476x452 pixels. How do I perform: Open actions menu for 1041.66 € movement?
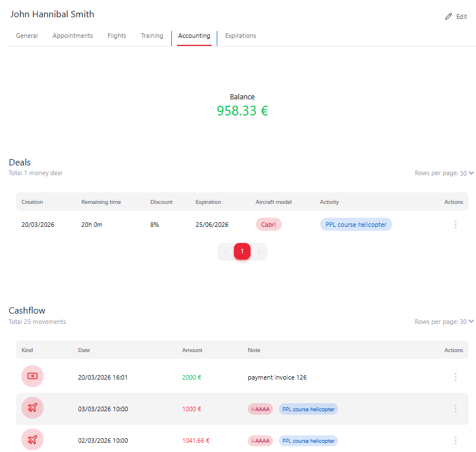point(455,441)
